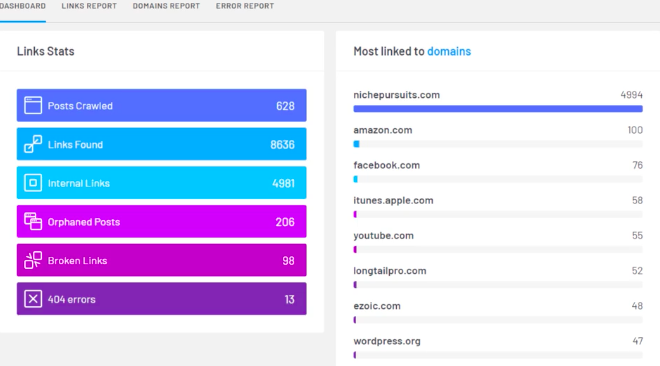This screenshot has height=366, width=660.
Task: Click the facebook.com progress bar
Action: point(498,179)
